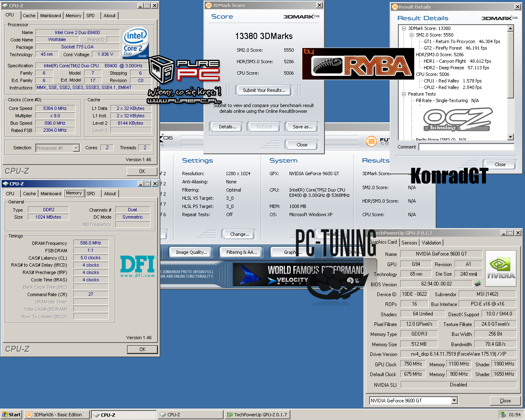Click the Close button in GPU-Z

coord(505,401)
